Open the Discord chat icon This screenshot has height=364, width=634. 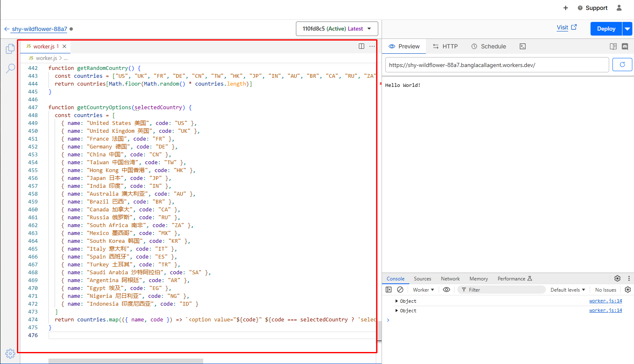(625, 46)
